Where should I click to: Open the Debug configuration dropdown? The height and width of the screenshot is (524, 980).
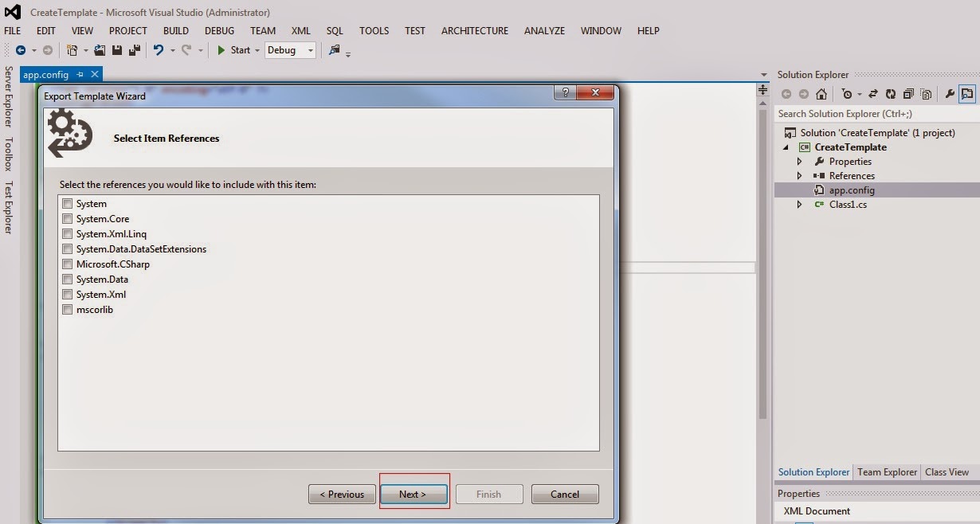(x=310, y=49)
